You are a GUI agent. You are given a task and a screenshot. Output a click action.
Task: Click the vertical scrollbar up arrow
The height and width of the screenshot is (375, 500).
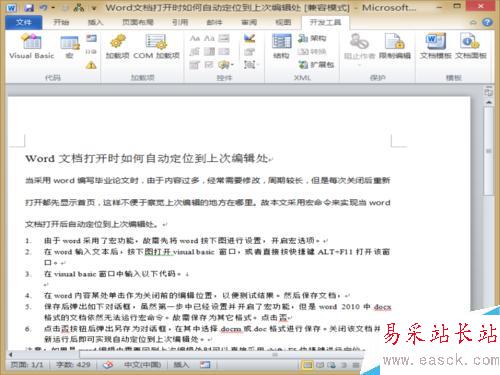[x=488, y=102]
